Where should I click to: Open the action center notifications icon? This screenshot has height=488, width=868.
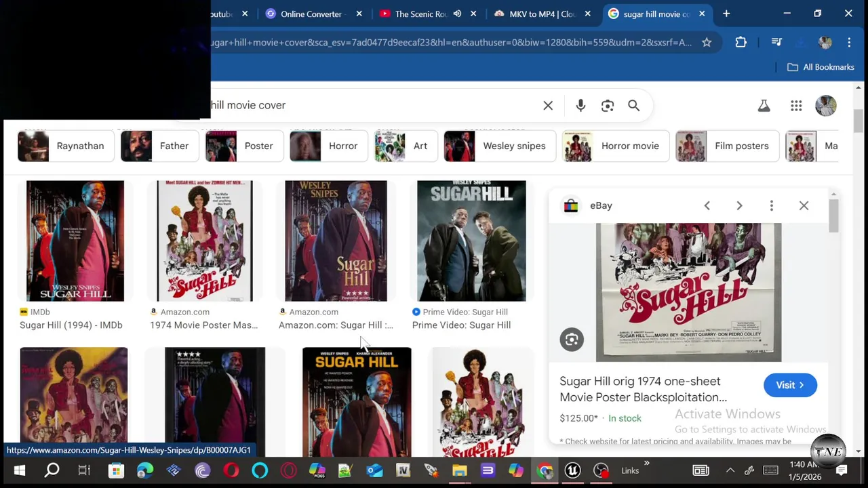click(842, 470)
